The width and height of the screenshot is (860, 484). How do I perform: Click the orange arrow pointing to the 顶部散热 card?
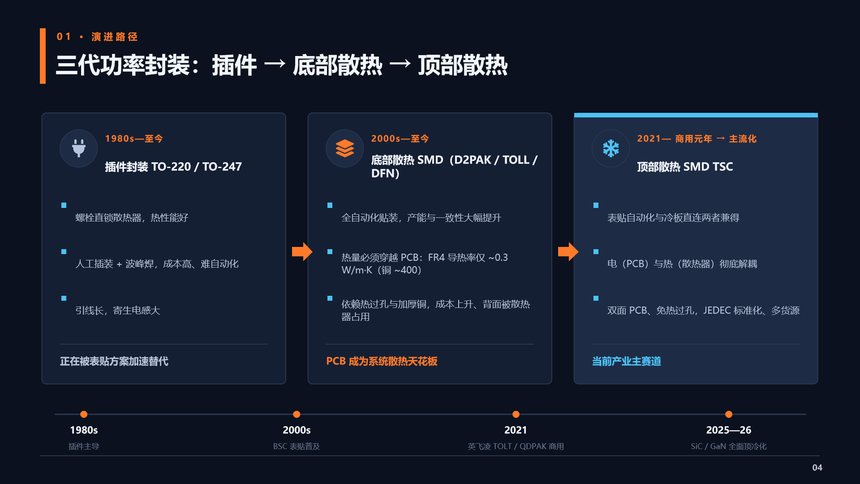568,252
